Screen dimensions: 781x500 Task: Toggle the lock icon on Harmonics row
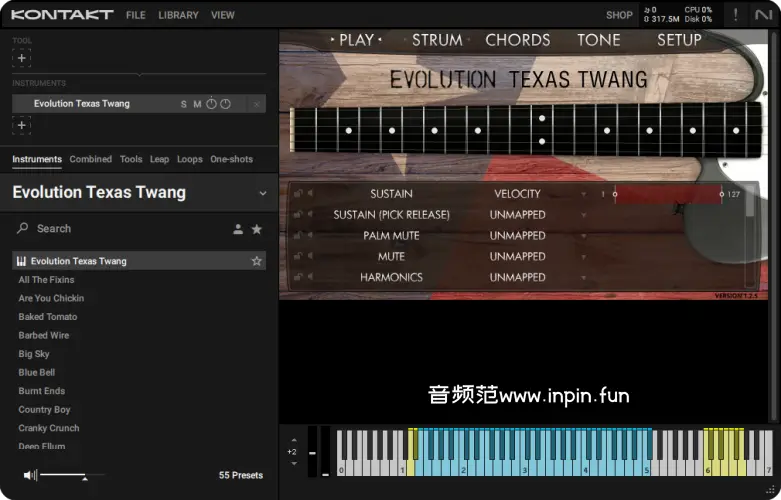point(298,278)
